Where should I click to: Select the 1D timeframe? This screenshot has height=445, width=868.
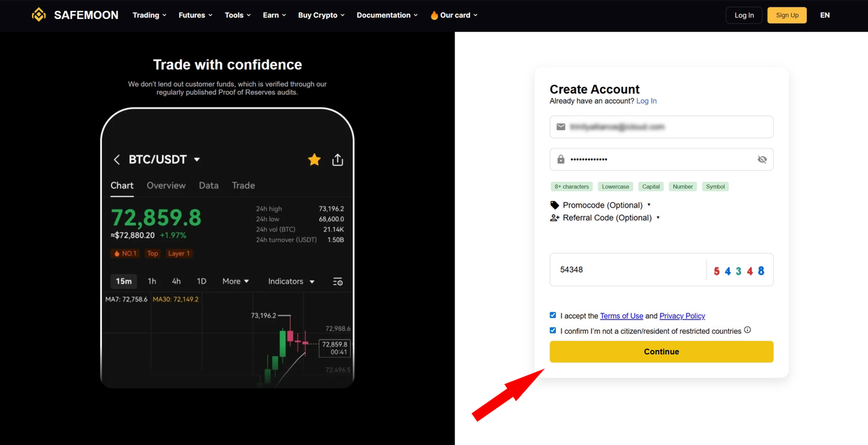(201, 281)
